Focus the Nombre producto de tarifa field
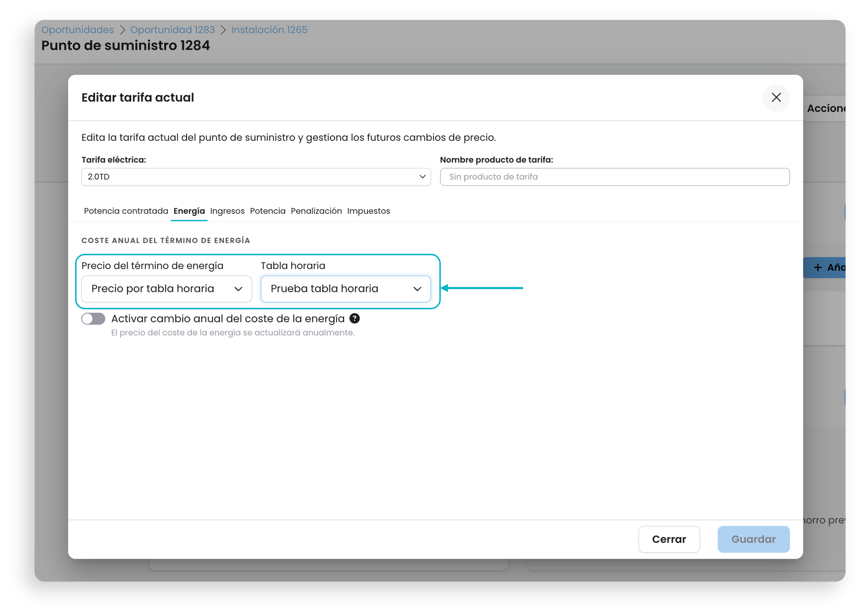Viewport: 865px width, 616px height. (x=615, y=177)
